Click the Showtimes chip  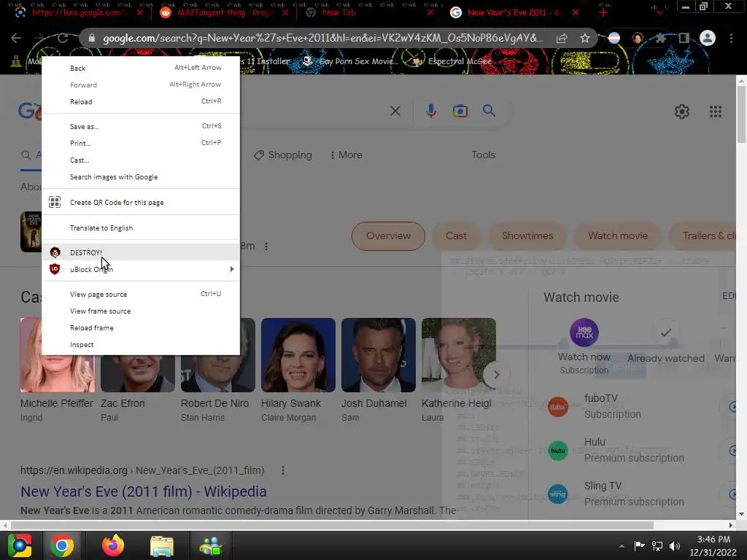527,236
